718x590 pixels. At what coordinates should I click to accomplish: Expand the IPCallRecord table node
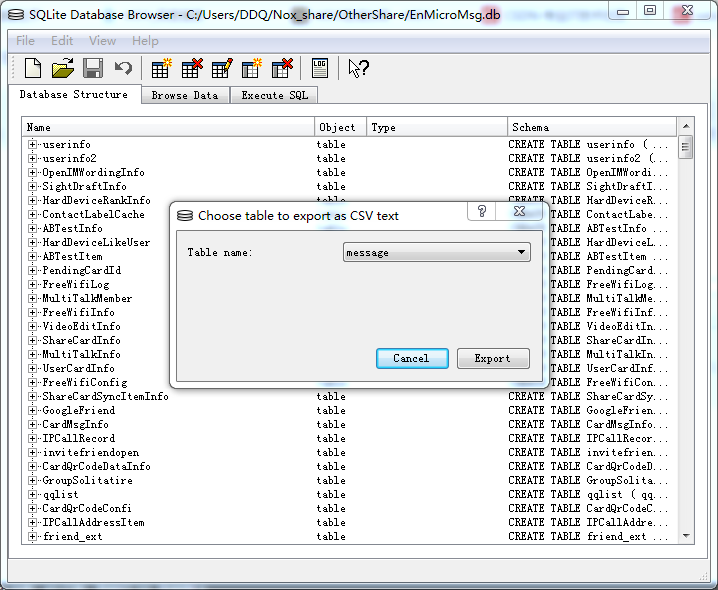32,438
